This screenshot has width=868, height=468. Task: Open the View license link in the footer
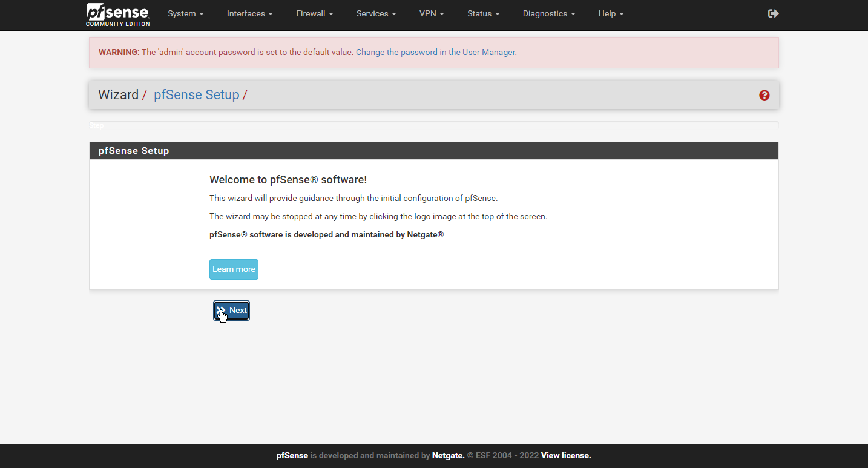(x=566, y=456)
